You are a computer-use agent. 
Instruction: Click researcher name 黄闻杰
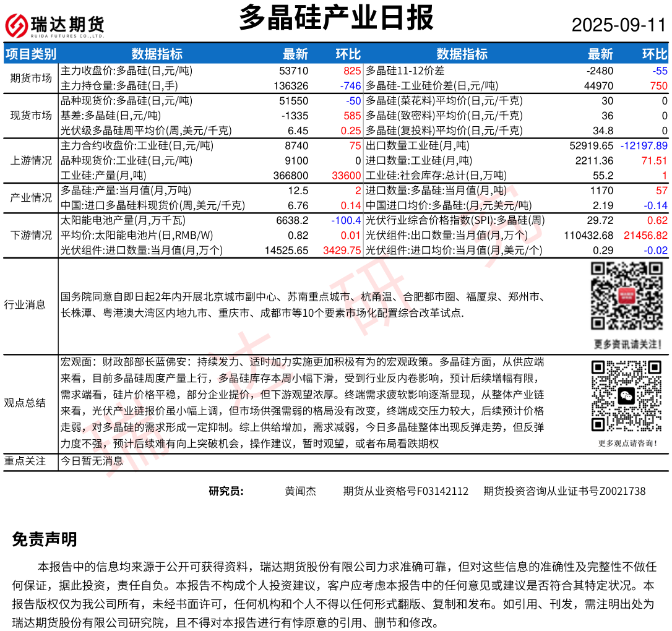300,491
